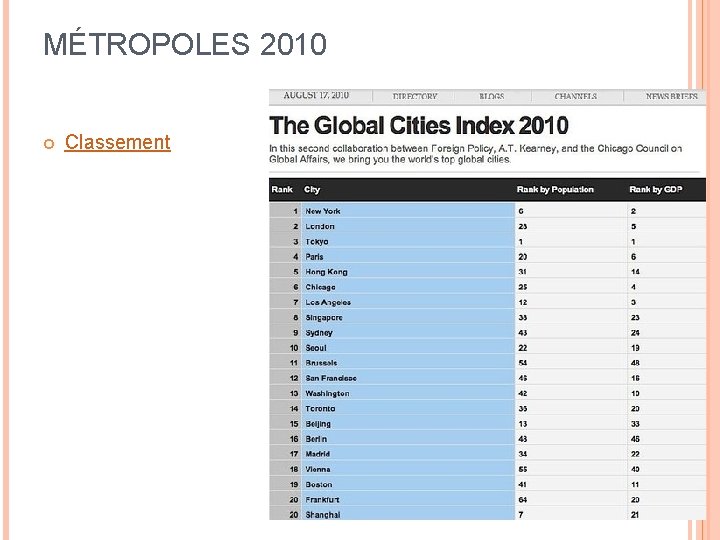The height and width of the screenshot is (540, 720).
Task: Click the Global Cities Index 2010 headline
Action: pyautogui.click(x=420, y=126)
